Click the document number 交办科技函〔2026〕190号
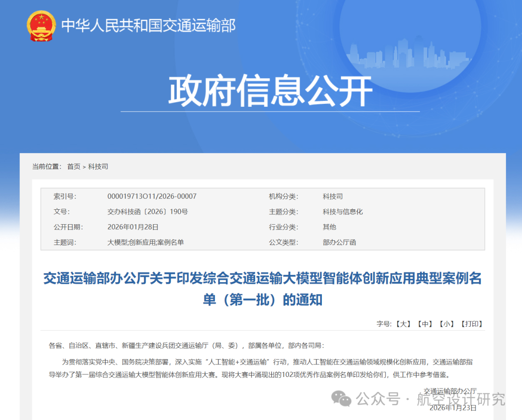This screenshot has width=522, height=420. pos(147,212)
